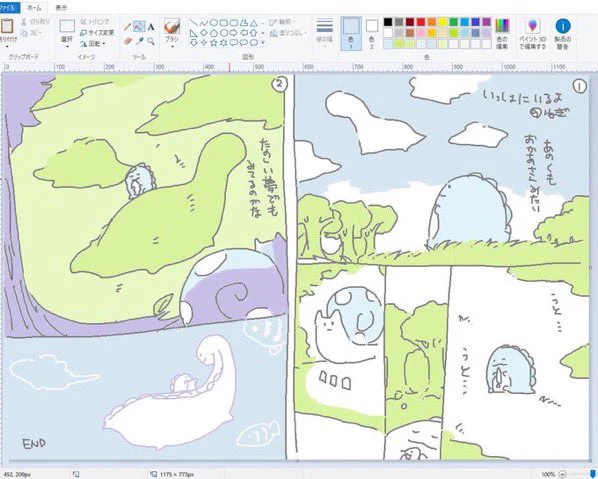The height and width of the screenshot is (479, 598).
Task: Pick the red color swatch
Action: [x=421, y=22]
